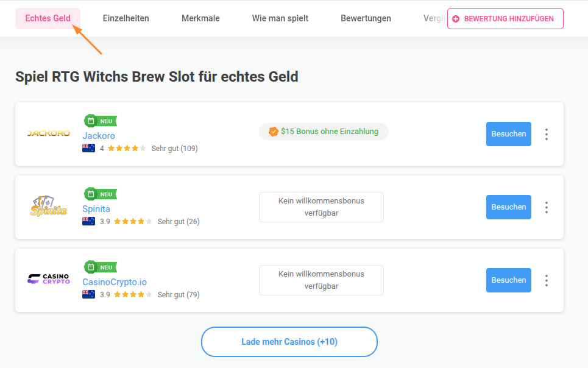The height and width of the screenshot is (368, 588).
Task: Visit the Jackoro casino via Besuchen
Action: [509, 134]
